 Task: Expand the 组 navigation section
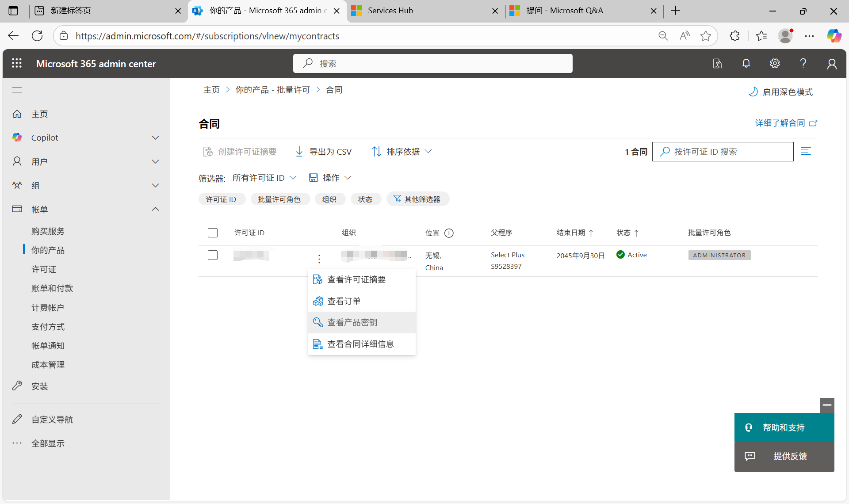coord(155,185)
